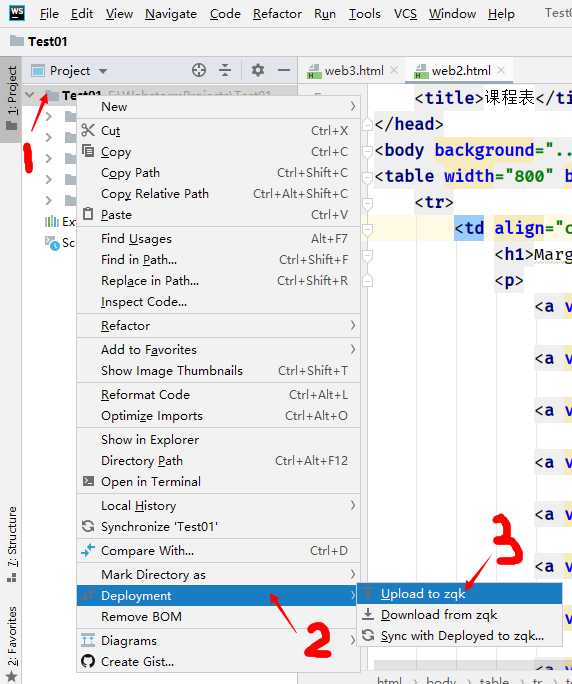
Task: Expand the second subfolder under Test01
Action: pos(49,137)
